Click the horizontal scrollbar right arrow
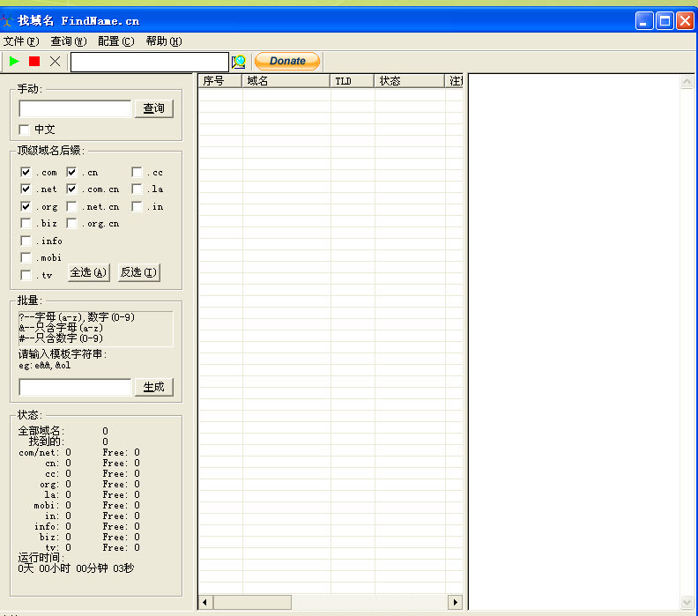The width and height of the screenshot is (698, 616). [456, 602]
